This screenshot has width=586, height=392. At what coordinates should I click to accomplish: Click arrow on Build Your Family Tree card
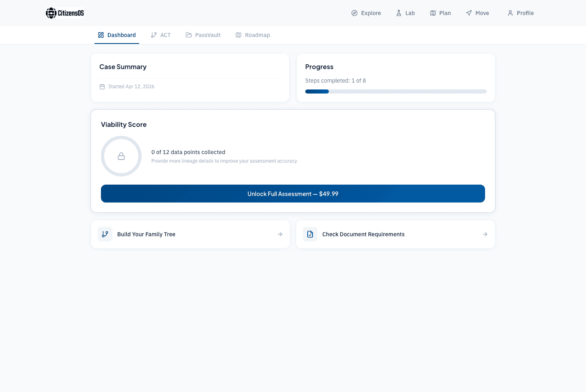tap(280, 234)
